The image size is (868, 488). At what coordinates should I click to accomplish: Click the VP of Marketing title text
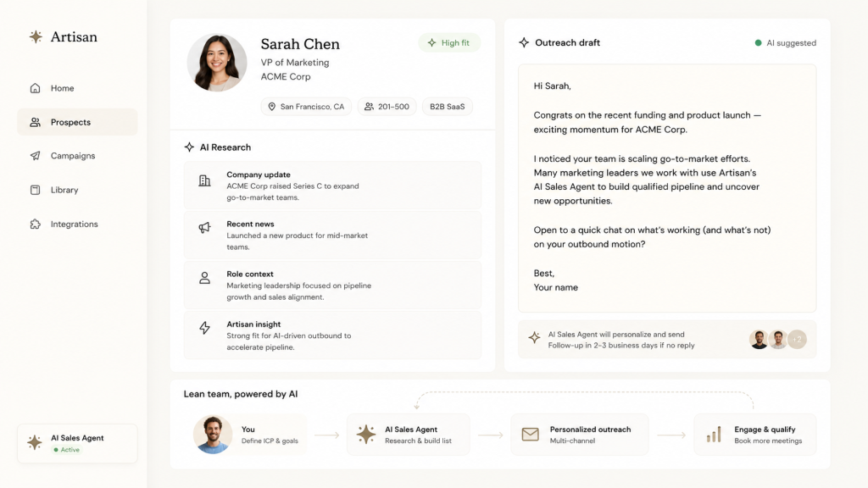[295, 63]
